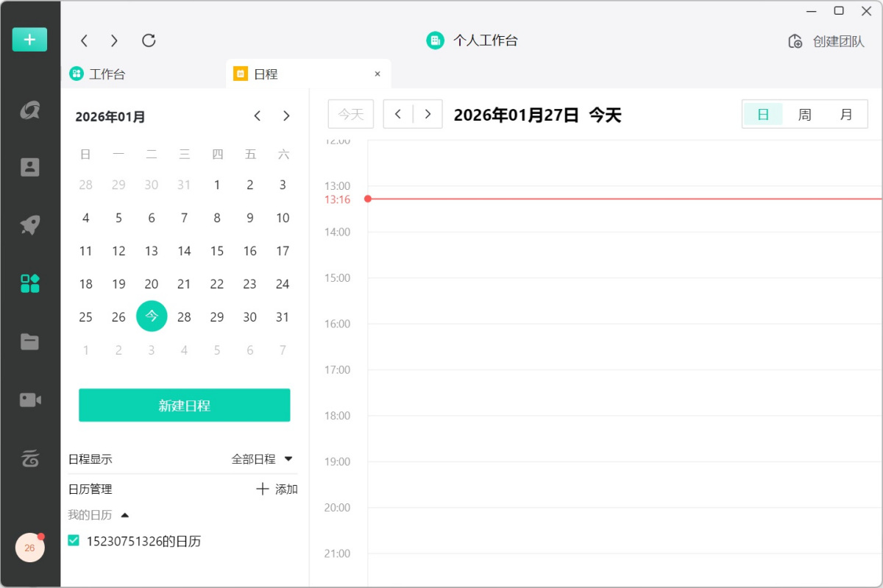Uncheck the 15230751326的日历 calendar checkbox
This screenshot has height=588, width=883.
[x=74, y=541]
